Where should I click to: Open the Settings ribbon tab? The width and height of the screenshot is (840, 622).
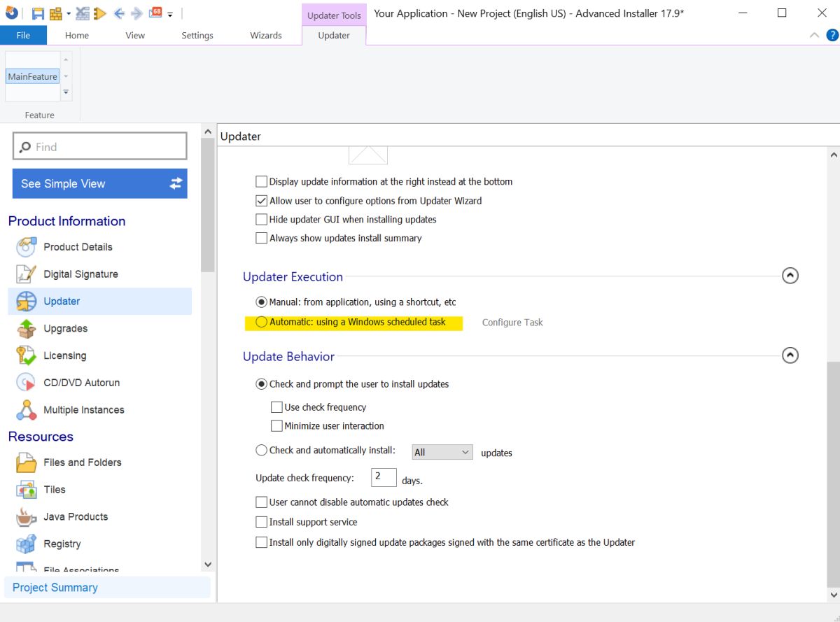tap(197, 35)
